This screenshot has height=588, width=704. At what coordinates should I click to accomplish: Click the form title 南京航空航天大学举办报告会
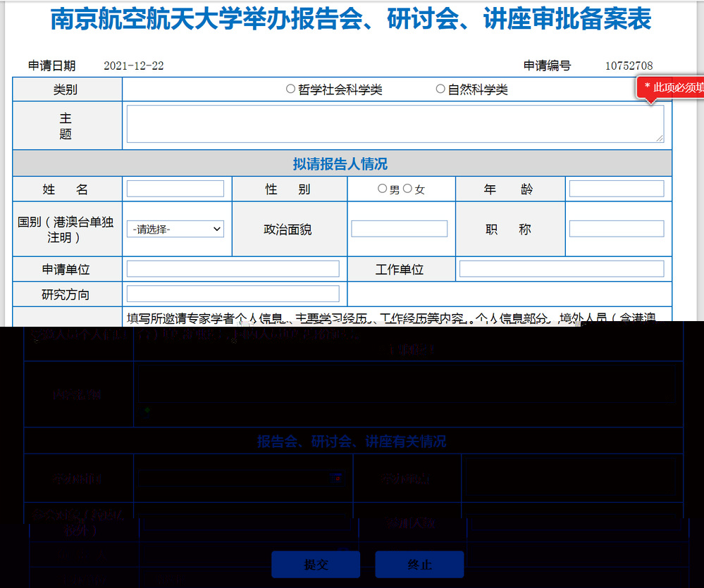pos(351,19)
